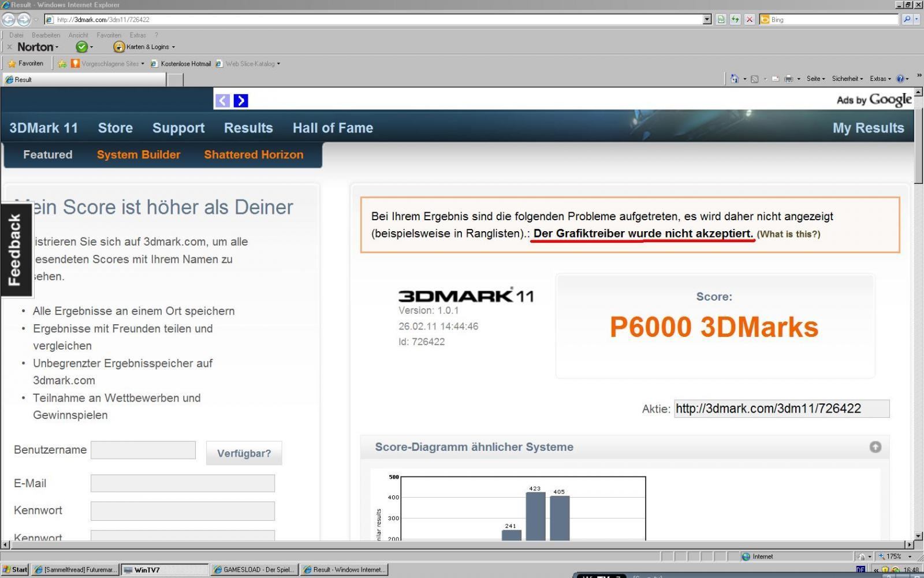The height and width of the screenshot is (578, 924).
Task: Open Norton Karten & Logins dropdown
Action: coord(144,47)
